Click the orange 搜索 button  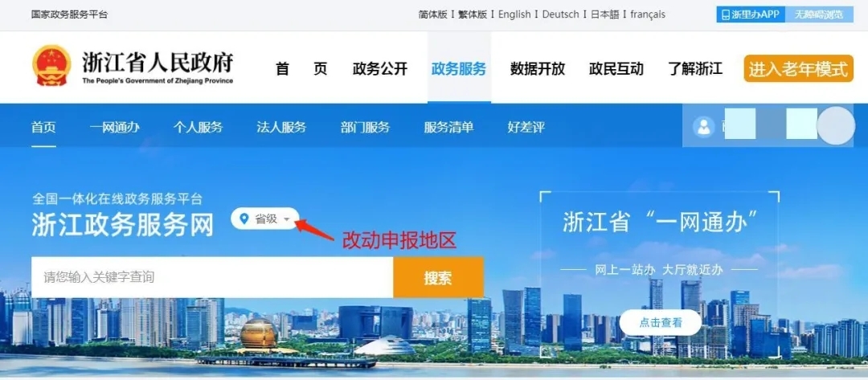(x=439, y=278)
